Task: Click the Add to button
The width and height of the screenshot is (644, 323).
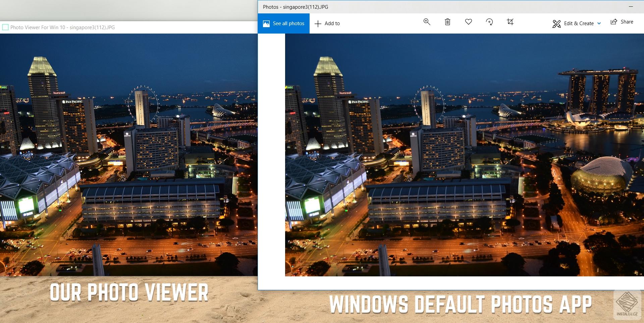Action: click(327, 23)
